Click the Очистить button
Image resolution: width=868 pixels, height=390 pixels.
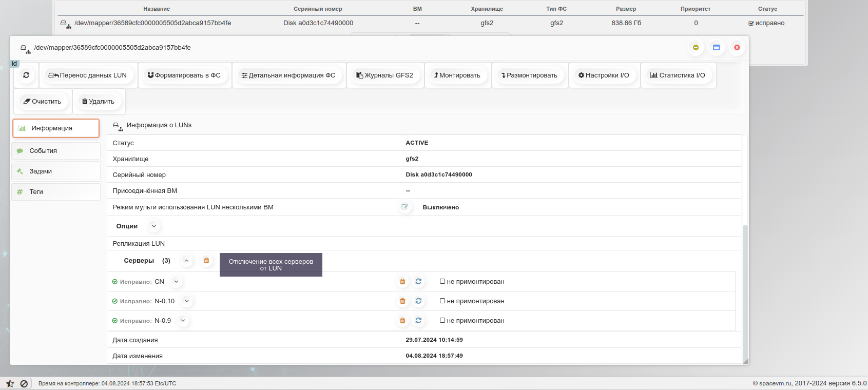pos(43,101)
